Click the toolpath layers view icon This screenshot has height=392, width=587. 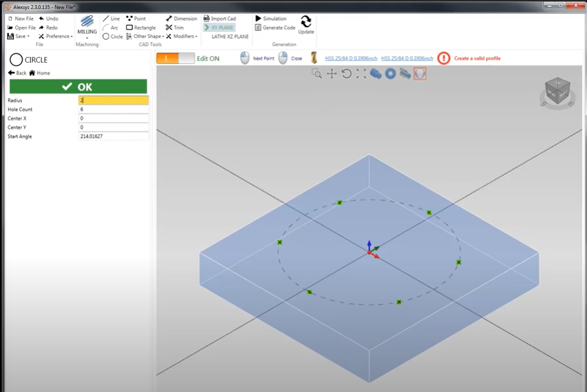click(405, 74)
